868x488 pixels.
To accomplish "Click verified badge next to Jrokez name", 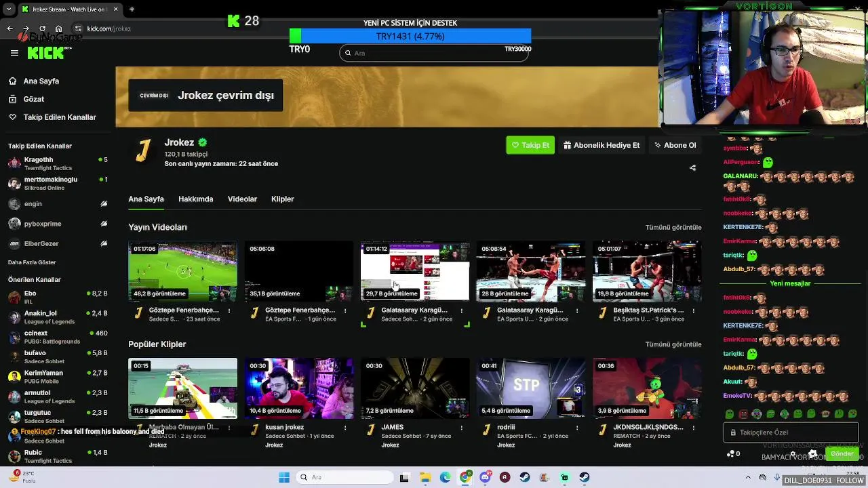I will pos(202,142).
